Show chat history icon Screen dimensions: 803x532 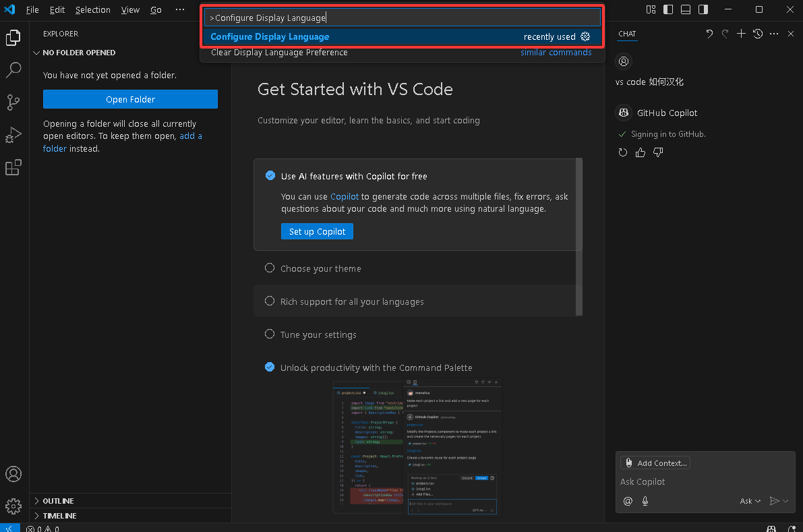(758, 34)
